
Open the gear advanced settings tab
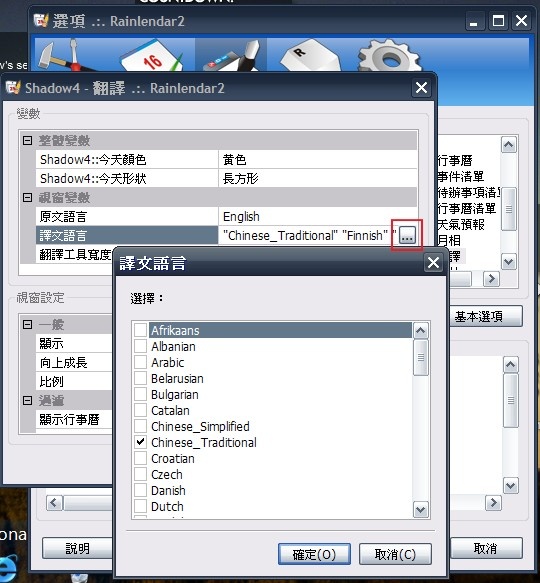[389, 56]
